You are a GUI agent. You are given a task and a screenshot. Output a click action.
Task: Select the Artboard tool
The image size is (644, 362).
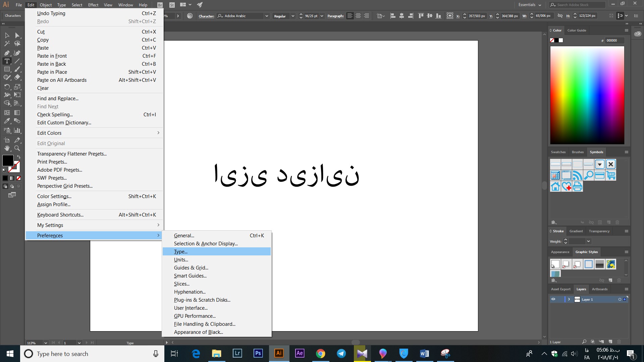[x=7, y=140]
